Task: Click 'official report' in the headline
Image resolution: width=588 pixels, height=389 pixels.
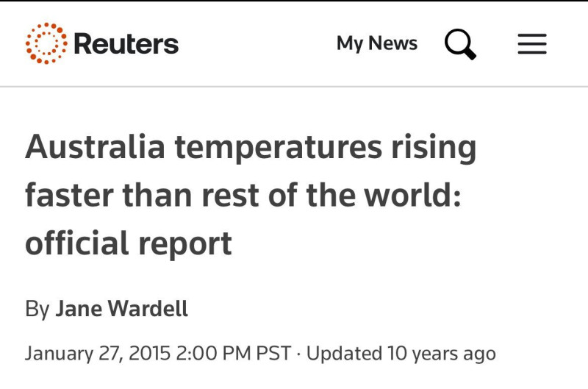Action: (129, 244)
